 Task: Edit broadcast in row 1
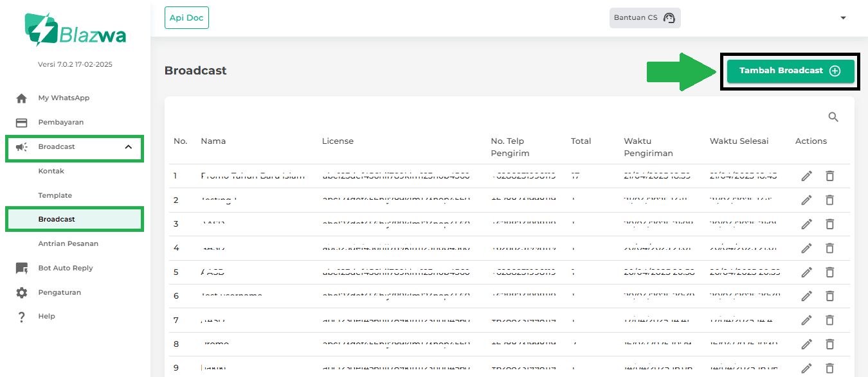tap(807, 176)
